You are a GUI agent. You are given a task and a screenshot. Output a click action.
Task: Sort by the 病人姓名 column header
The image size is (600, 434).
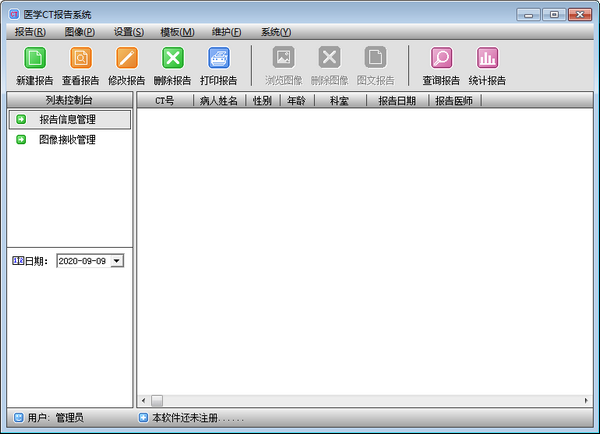click(x=219, y=101)
